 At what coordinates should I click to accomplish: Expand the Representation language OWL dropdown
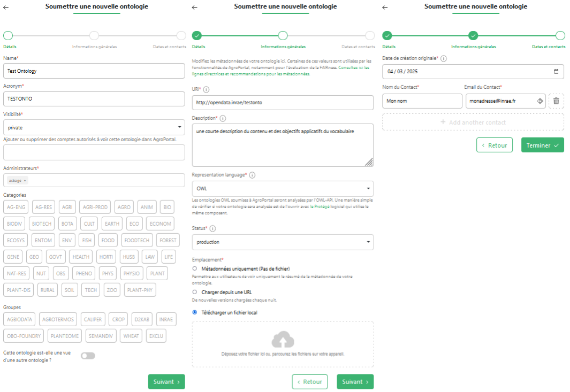tap(283, 189)
